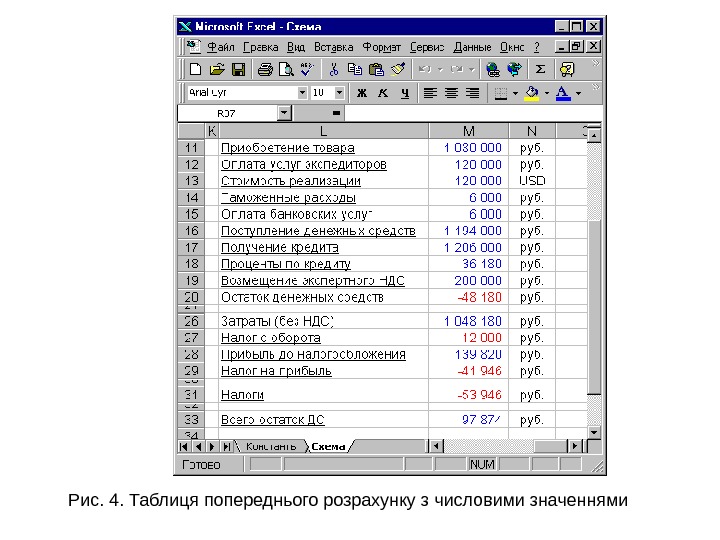
Task: Open the Данные menu
Action: click(472, 47)
